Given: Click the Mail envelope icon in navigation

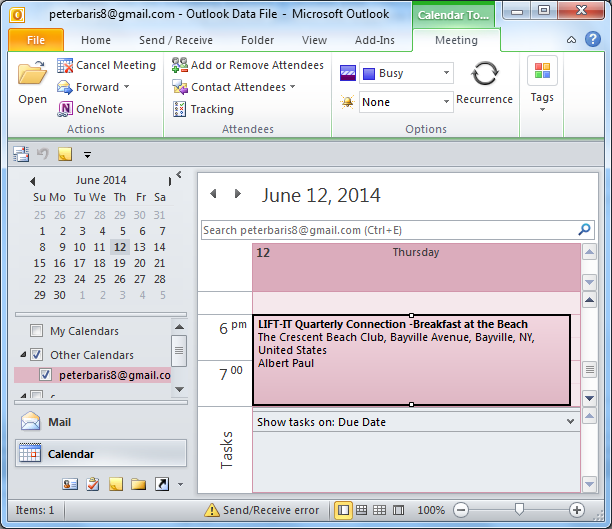Looking at the screenshot, I should pos(31,422).
